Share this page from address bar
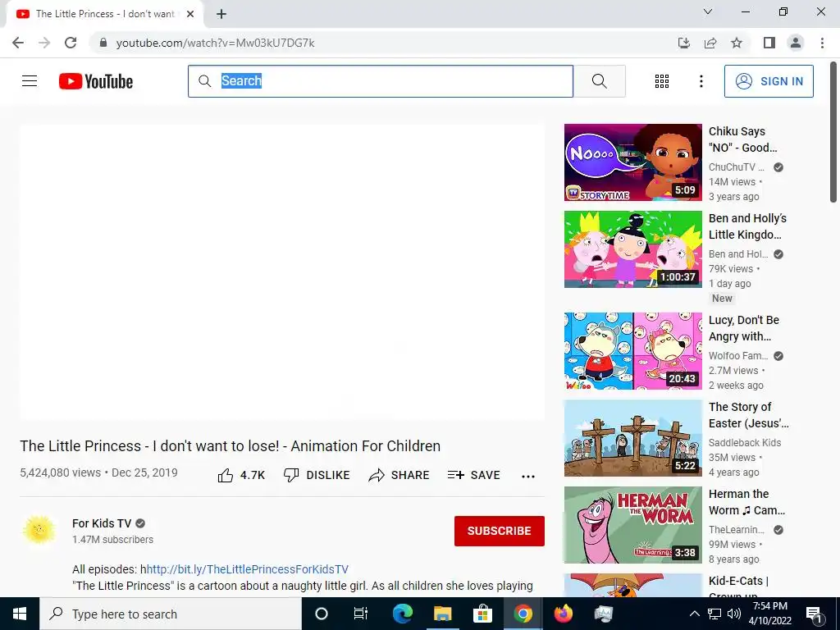Viewport: 840px width, 630px height. click(710, 43)
